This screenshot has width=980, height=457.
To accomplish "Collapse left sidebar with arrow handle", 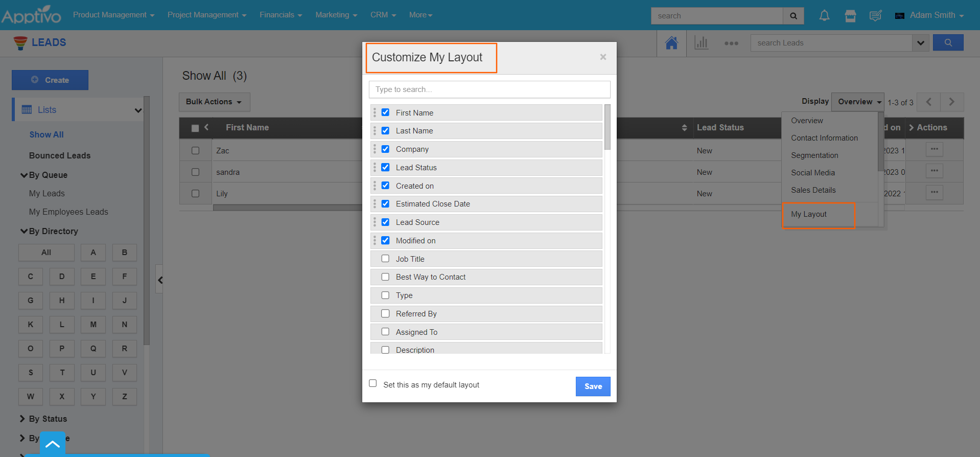I will click(160, 280).
